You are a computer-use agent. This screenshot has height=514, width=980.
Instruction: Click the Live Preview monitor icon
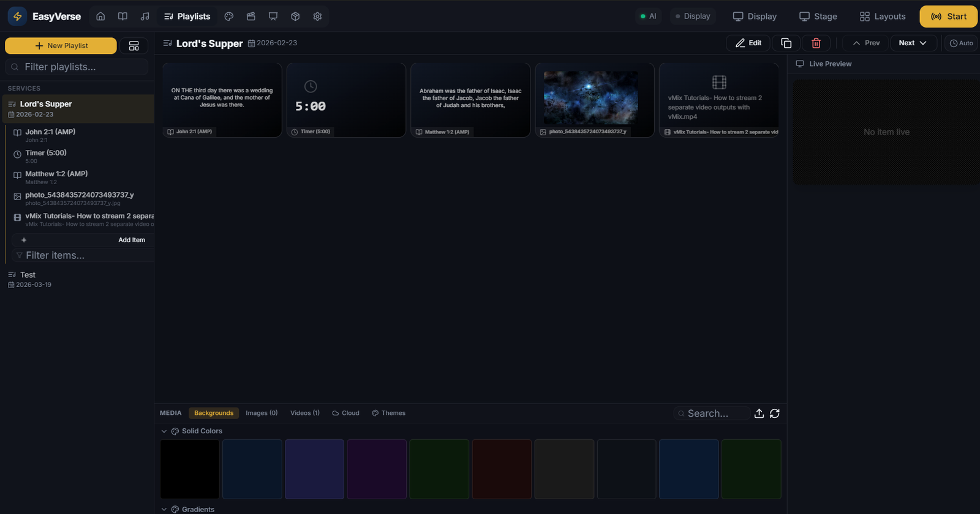click(x=800, y=64)
